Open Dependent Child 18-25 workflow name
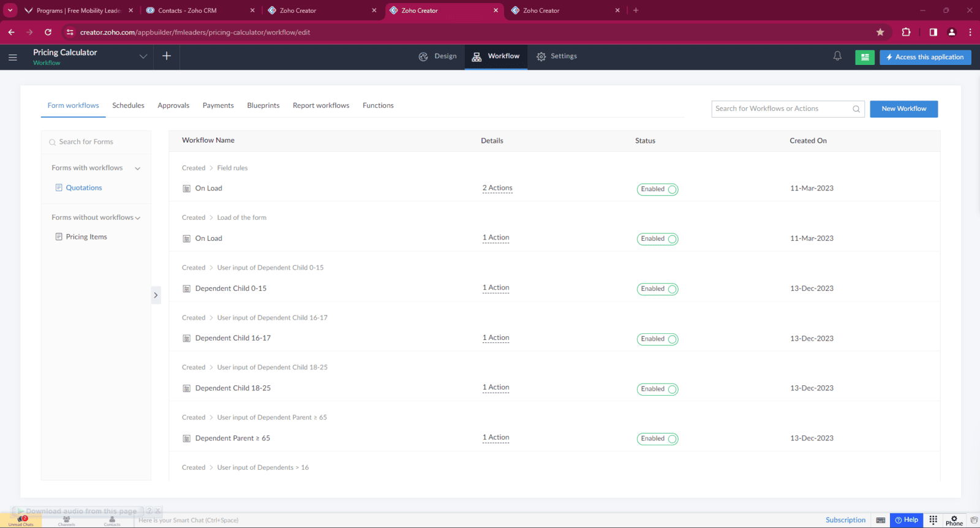Screen dimensions: 980x528 coord(233,388)
